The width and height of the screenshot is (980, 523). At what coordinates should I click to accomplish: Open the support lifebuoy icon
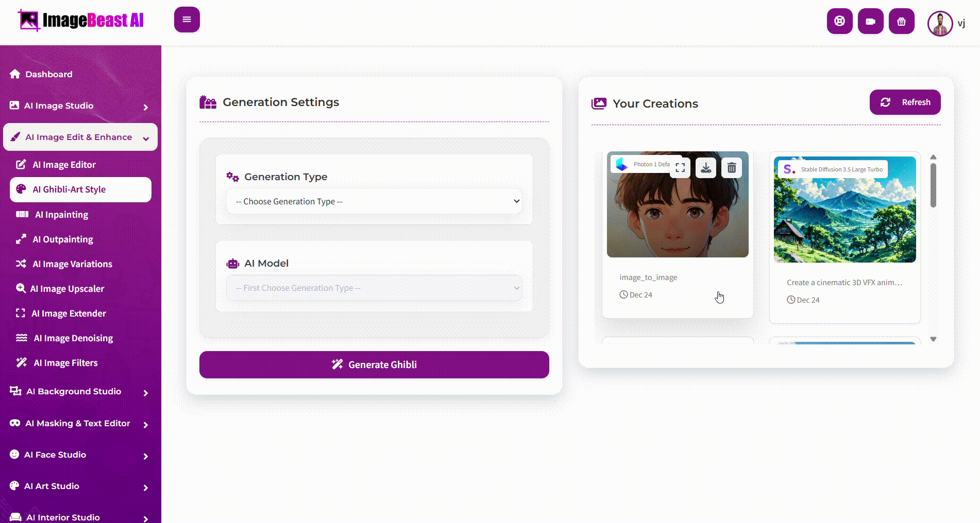point(839,21)
